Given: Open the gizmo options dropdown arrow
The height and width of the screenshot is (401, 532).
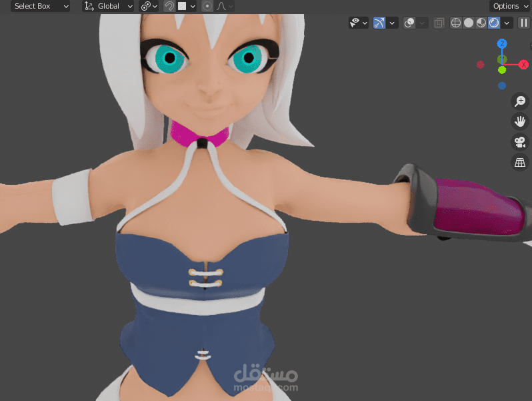Looking at the screenshot, I should (392, 23).
